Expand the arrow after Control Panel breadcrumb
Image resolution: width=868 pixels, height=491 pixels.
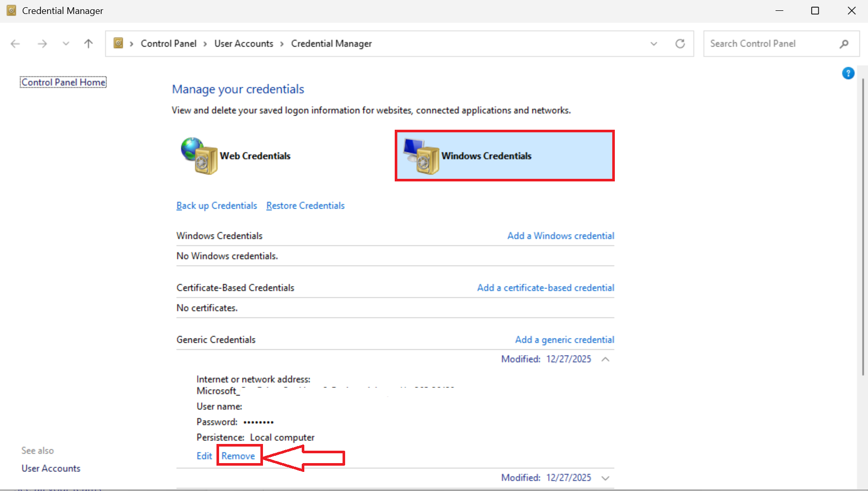pyautogui.click(x=205, y=44)
